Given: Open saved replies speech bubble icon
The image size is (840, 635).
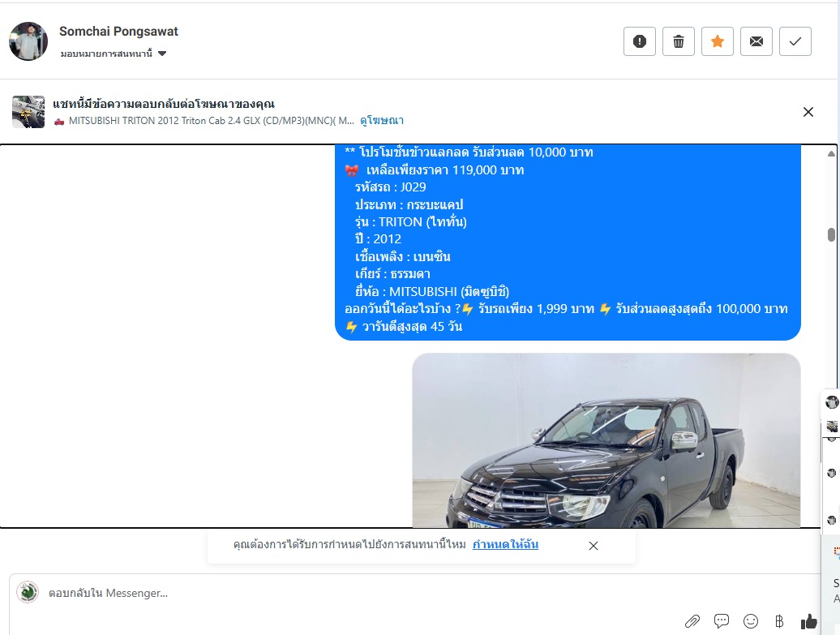Looking at the screenshot, I should point(722,621).
